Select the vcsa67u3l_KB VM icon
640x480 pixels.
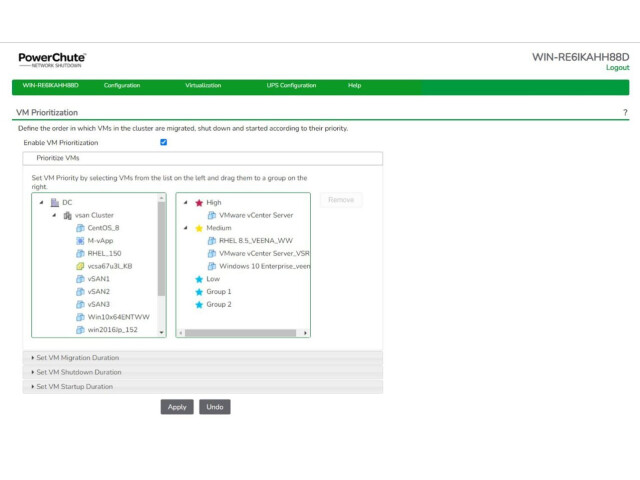point(80,266)
